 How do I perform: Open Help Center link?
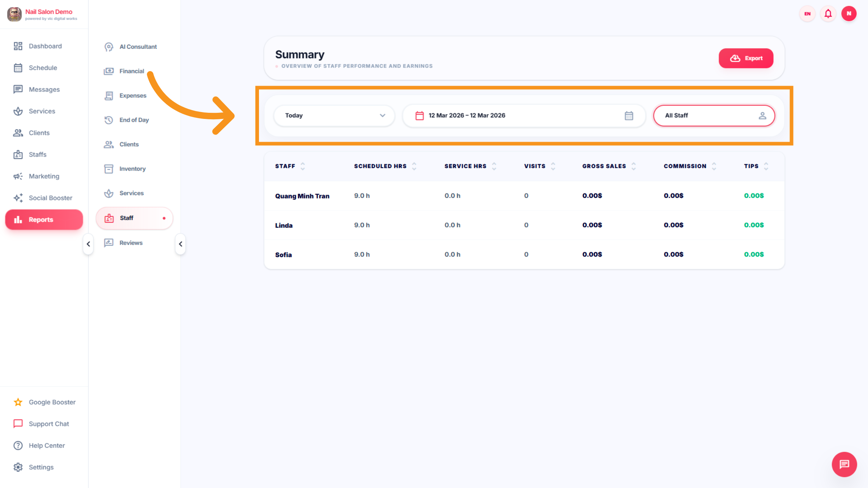tap(47, 445)
